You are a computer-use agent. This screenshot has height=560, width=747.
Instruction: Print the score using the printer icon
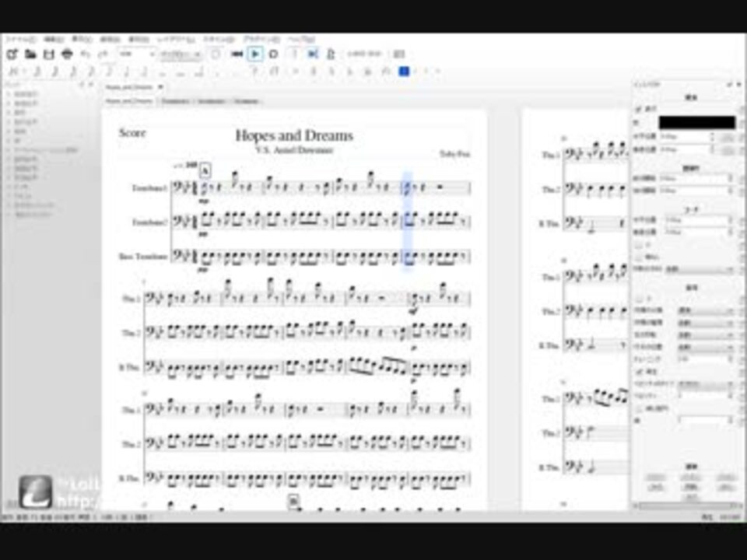point(67,54)
